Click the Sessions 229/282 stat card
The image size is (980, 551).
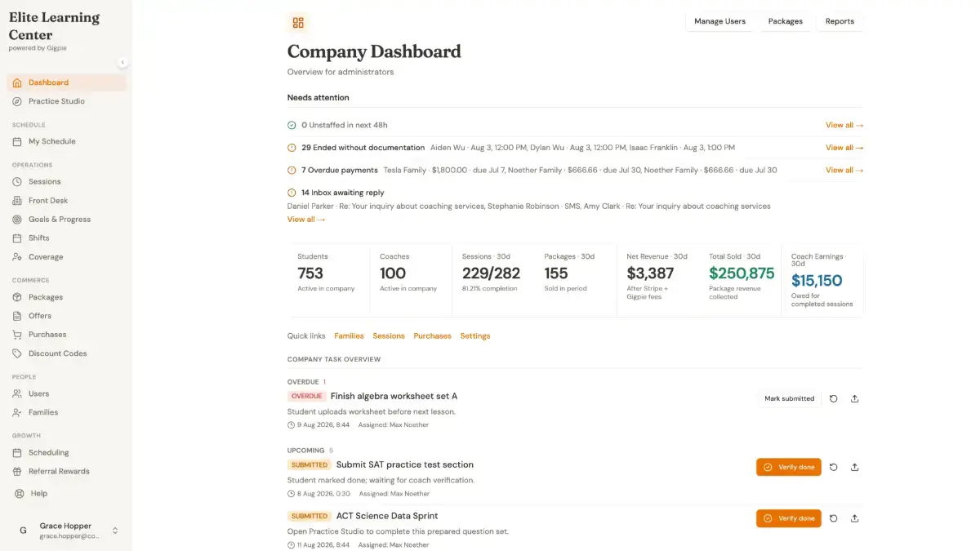[x=493, y=279]
